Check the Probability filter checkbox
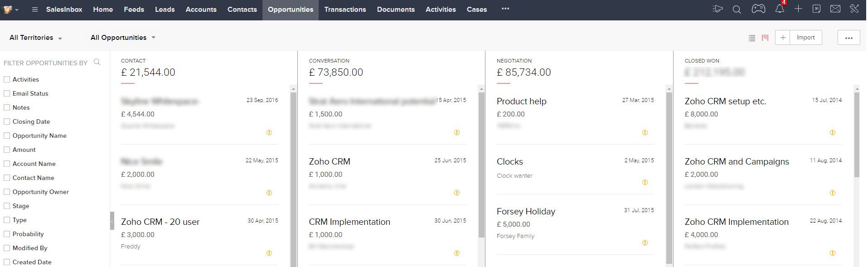The image size is (868, 267). (x=7, y=234)
